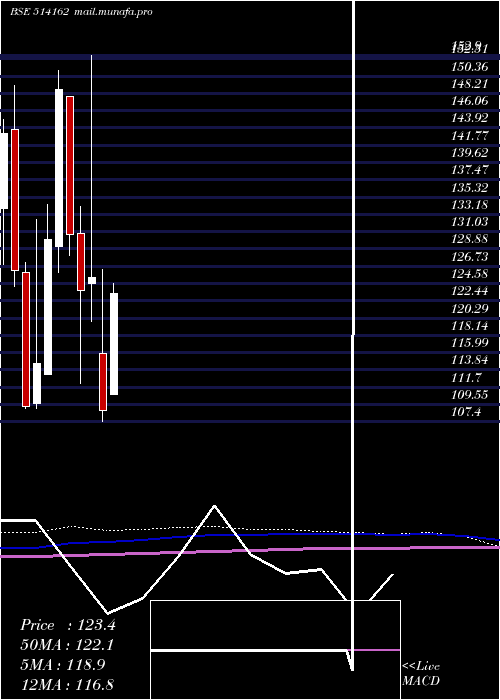Viewport: 500px width, 700px height.
Task: Click the 120.29 price axis label
Action: [x=470, y=308]
